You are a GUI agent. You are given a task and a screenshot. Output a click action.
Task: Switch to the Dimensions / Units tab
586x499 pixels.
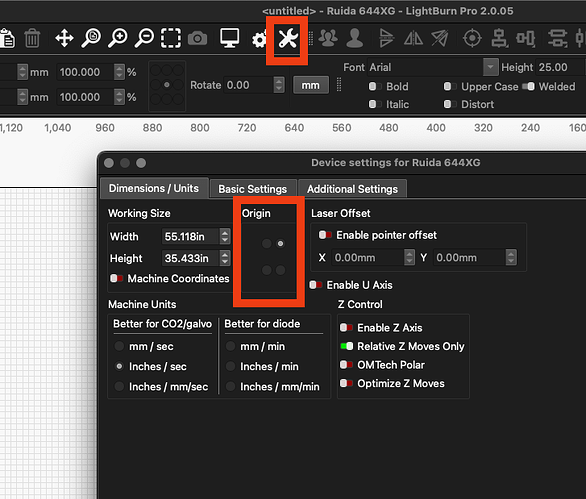point(154,188)
